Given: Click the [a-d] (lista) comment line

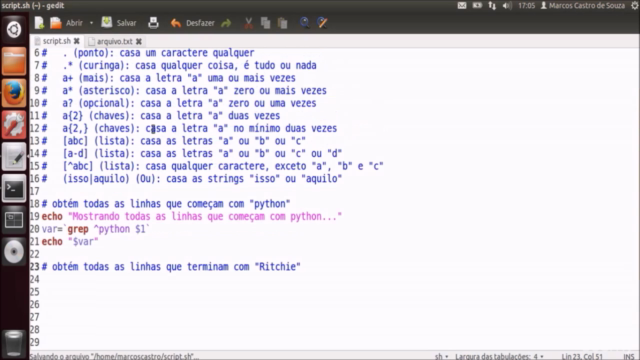Looking at the screenshot, I should coord(192,153).
